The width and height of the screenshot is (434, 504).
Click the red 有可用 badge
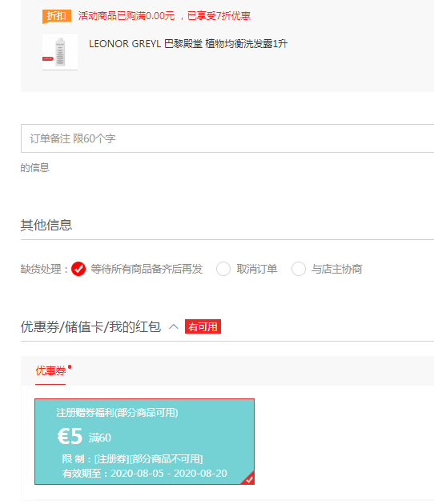pyautogui.click(x=203, y=326)
